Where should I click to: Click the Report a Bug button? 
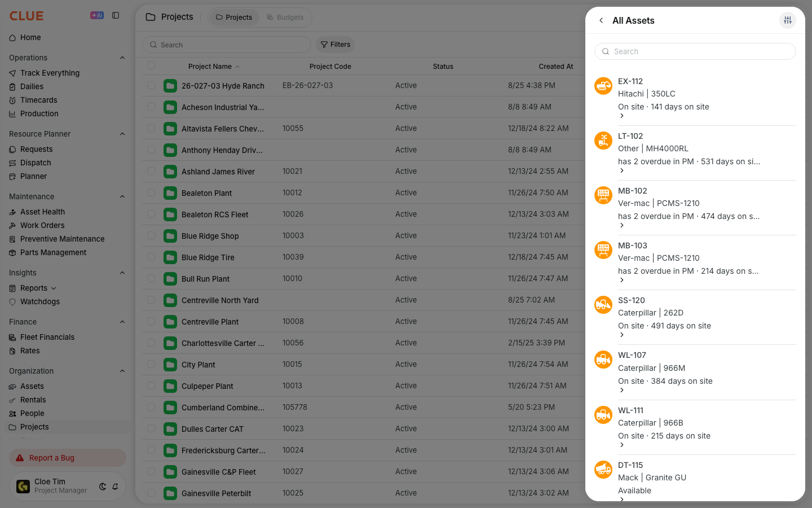(68, 458)
